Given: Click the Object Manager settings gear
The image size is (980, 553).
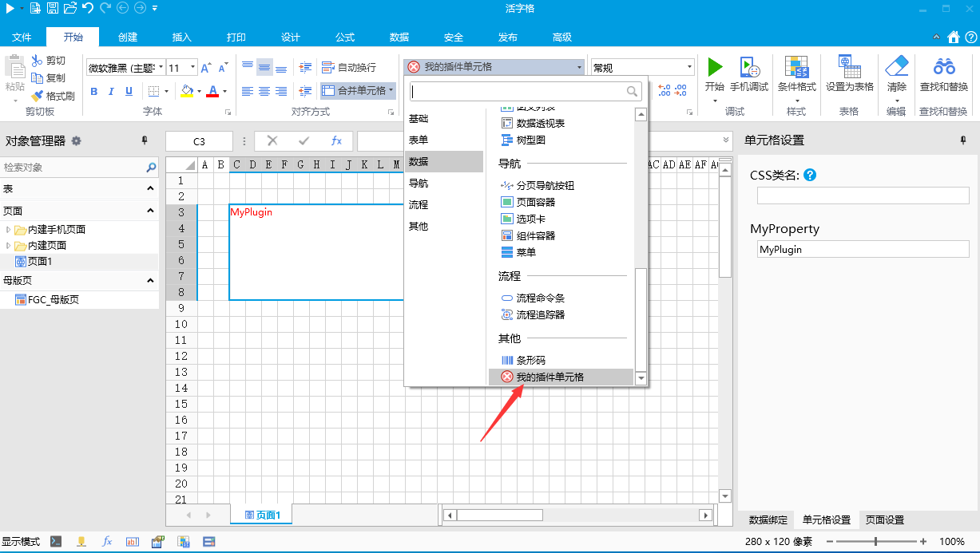Looking at the screenshot, I should point(77,140).
